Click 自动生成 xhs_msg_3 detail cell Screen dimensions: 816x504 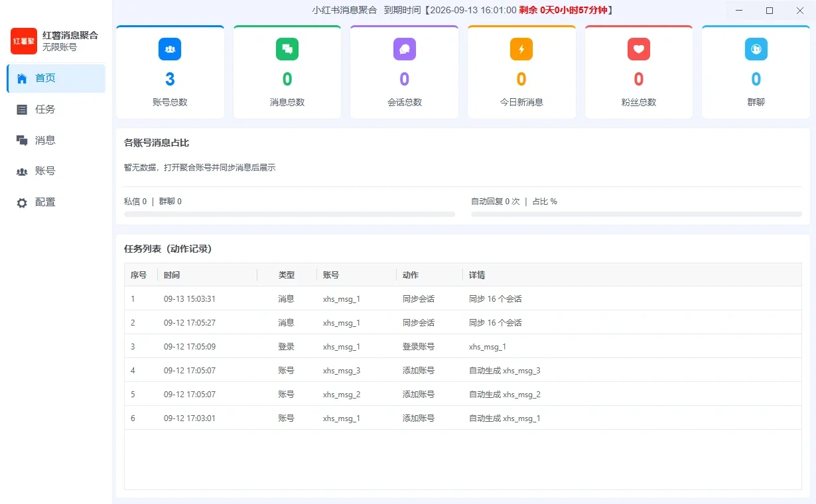point(505,370)
